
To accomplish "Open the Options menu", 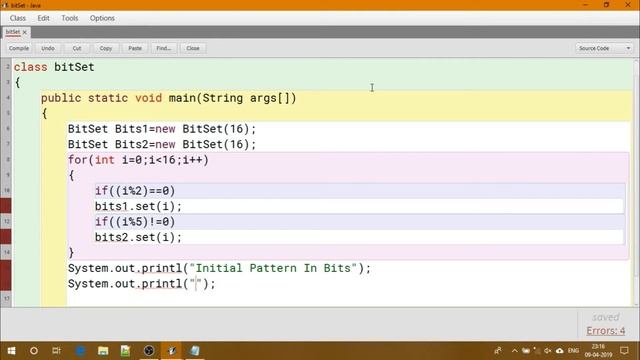I will point(102,18).
